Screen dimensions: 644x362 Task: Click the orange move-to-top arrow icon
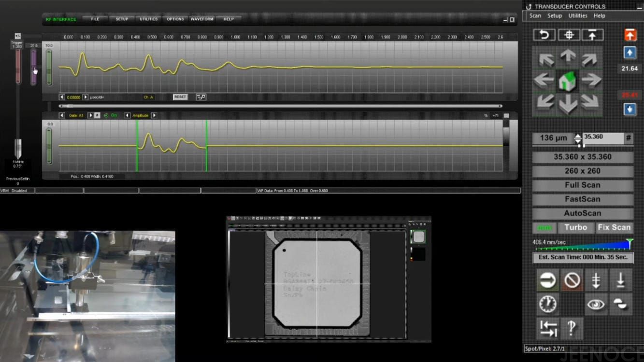tap(630, 35)
